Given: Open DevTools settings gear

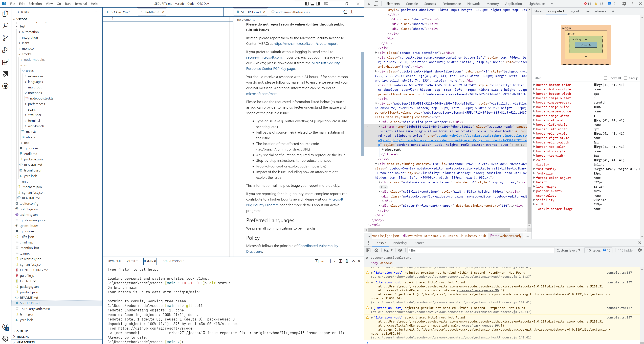Looking at the screenshot, I should pyautogui.click(x=624, y=4).
